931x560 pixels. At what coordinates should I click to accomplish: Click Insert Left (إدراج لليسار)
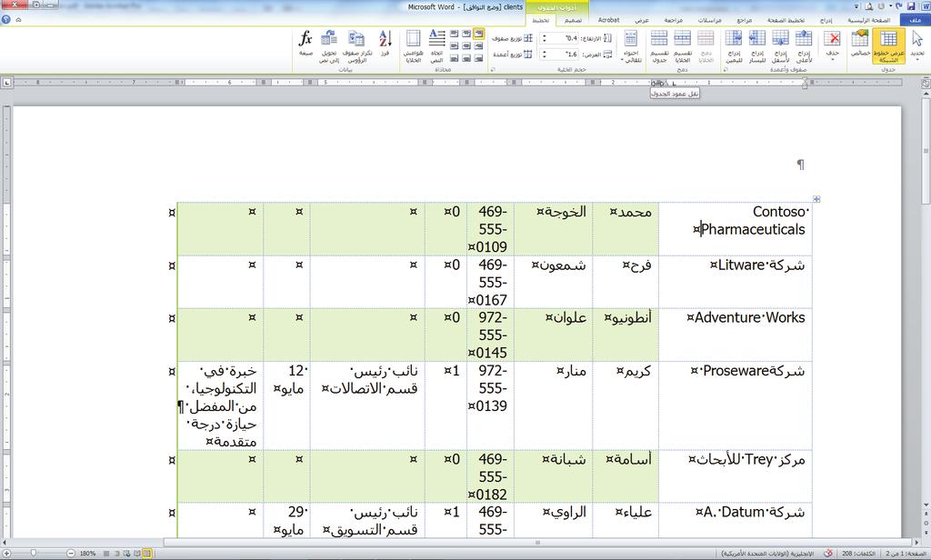tap(757, 46)
